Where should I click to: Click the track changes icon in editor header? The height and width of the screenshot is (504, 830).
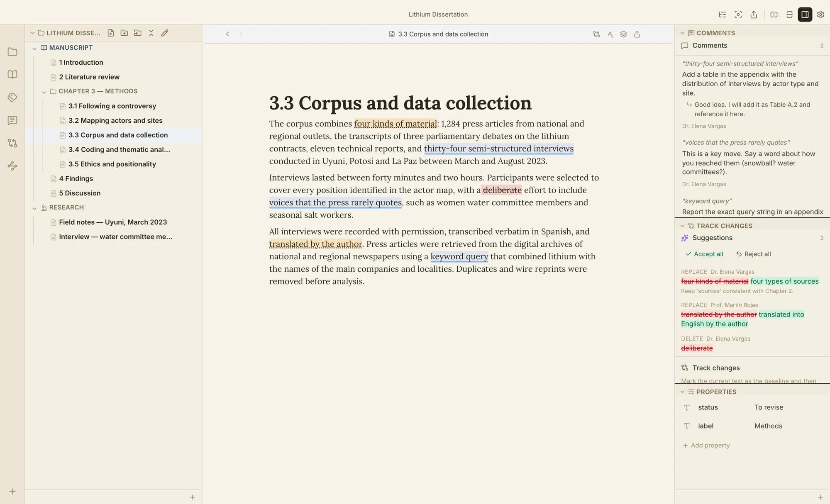(x=596, y=34)
